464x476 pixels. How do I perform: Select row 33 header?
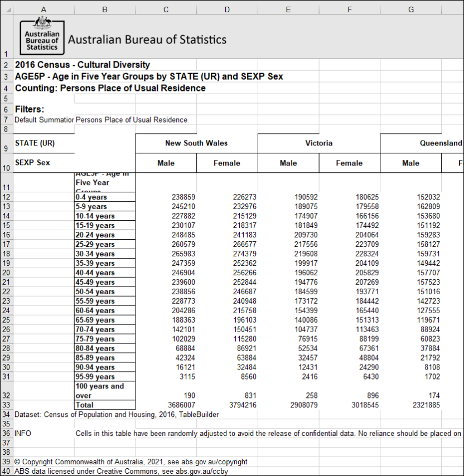(x=6, y=405)
